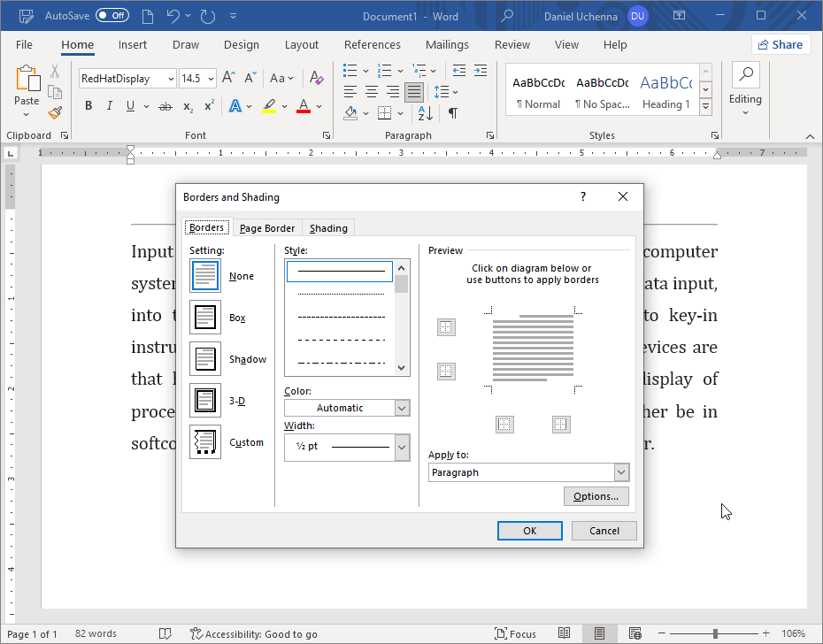The height and width of the screenshot is (644, 823).
Task: Select the Box border setting icon
Action: [x=205, y=318]
